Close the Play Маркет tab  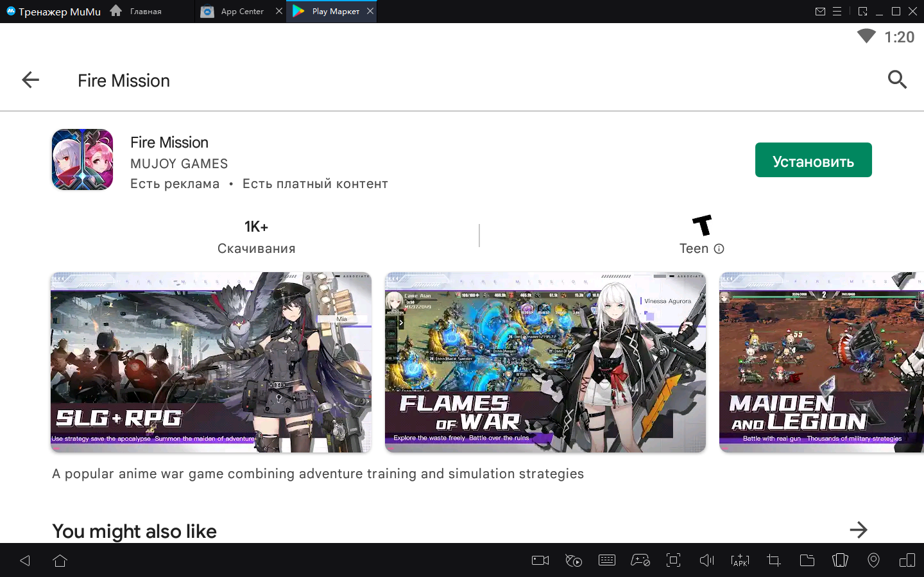coord(370,11)
